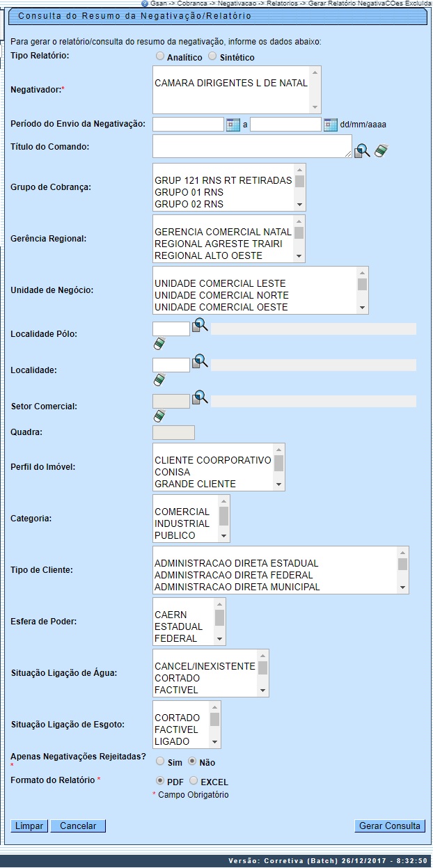Select CONISA profile
433x868 pixels.
pyautogui.click(x=172, y=472)
